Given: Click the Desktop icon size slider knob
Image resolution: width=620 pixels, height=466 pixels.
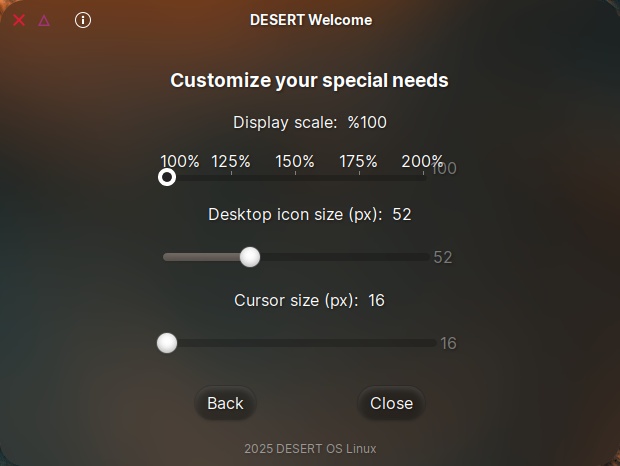Looking at the screenshot, I should [x=250, y=257].
